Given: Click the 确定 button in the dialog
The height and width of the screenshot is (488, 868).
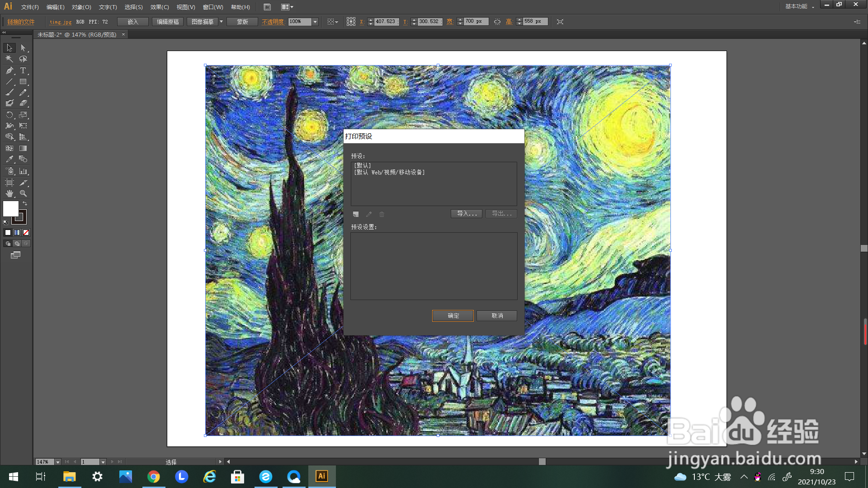Looking at the screenshot, I should (453, 316).
